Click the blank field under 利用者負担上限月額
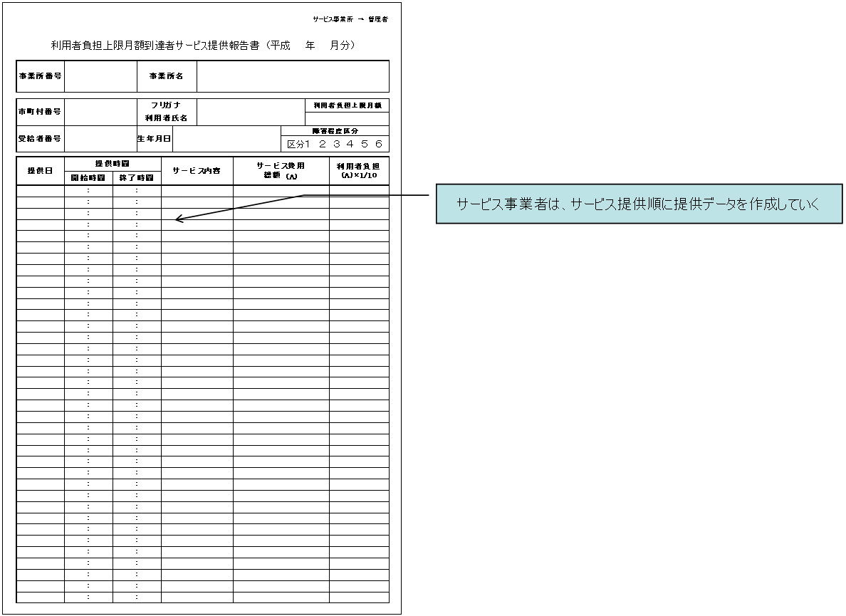846x616 pixels. pos(348,119)
